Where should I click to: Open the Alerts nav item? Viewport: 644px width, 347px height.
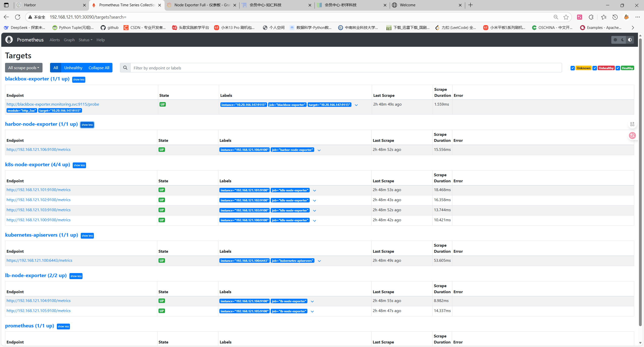click(55, 40)
